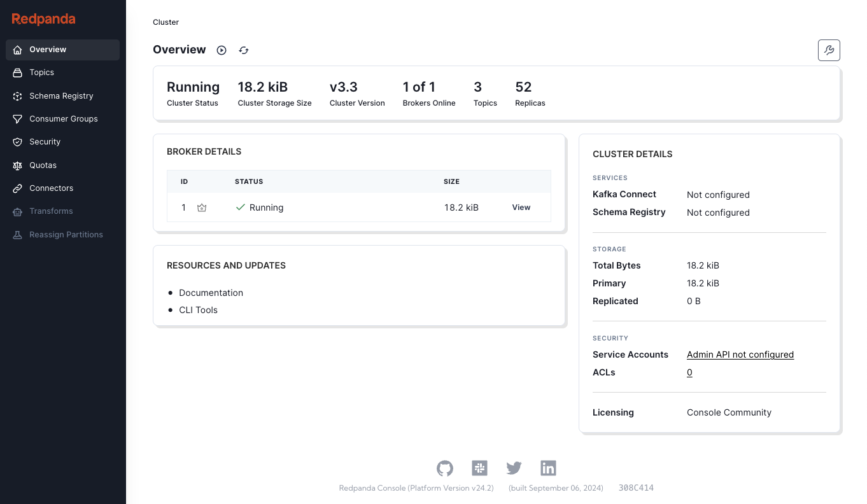Open the wrench settings button at top right
This screenshot has height=504, width=867.
coord(828,50)
